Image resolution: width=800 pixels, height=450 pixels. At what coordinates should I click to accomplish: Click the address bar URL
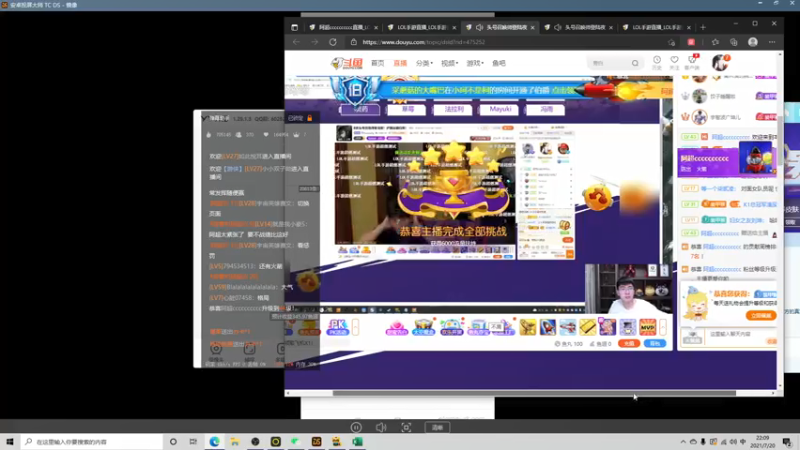423,42
